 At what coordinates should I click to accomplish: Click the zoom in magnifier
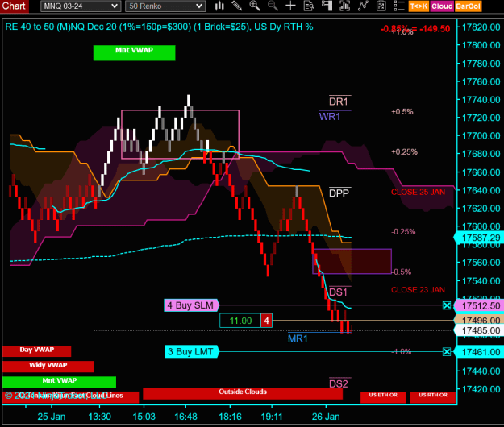point(255,6)
